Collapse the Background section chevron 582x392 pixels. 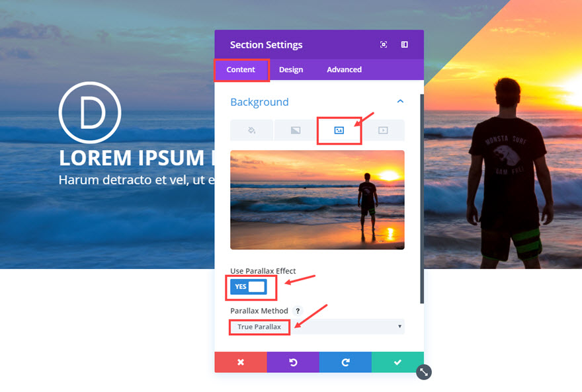click(400, 101)
